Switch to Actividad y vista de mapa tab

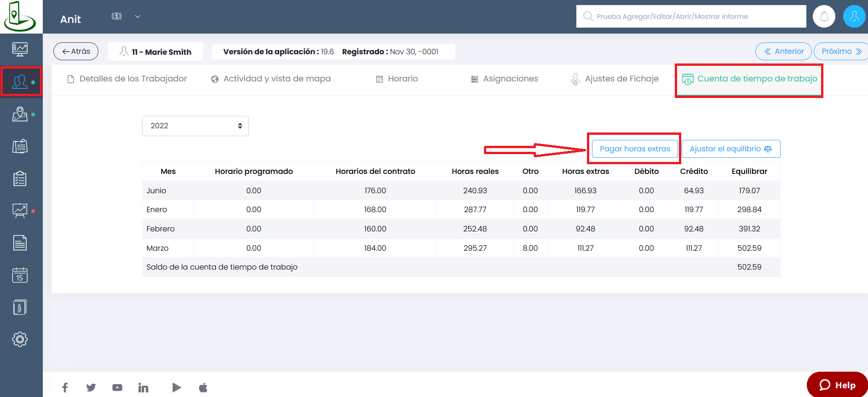[271, 79]
